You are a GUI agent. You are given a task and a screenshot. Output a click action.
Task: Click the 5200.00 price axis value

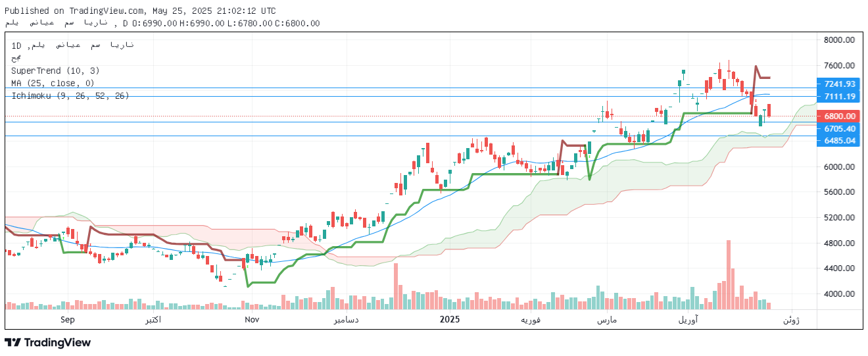point(839,218)
